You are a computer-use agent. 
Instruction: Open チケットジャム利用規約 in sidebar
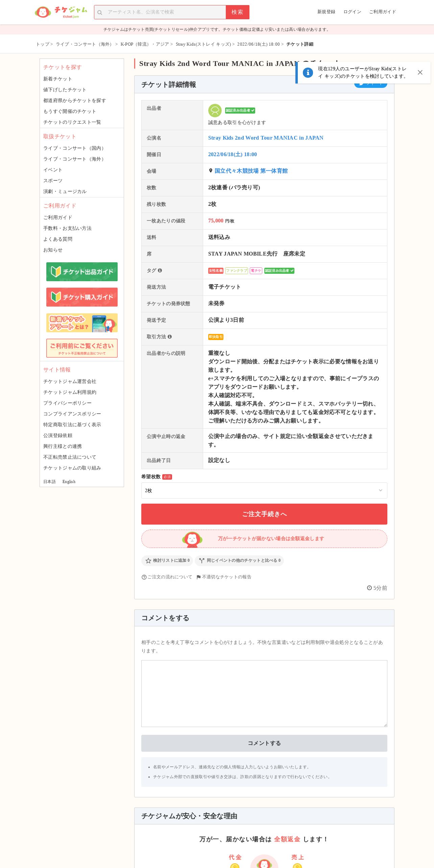pos(70,392)
